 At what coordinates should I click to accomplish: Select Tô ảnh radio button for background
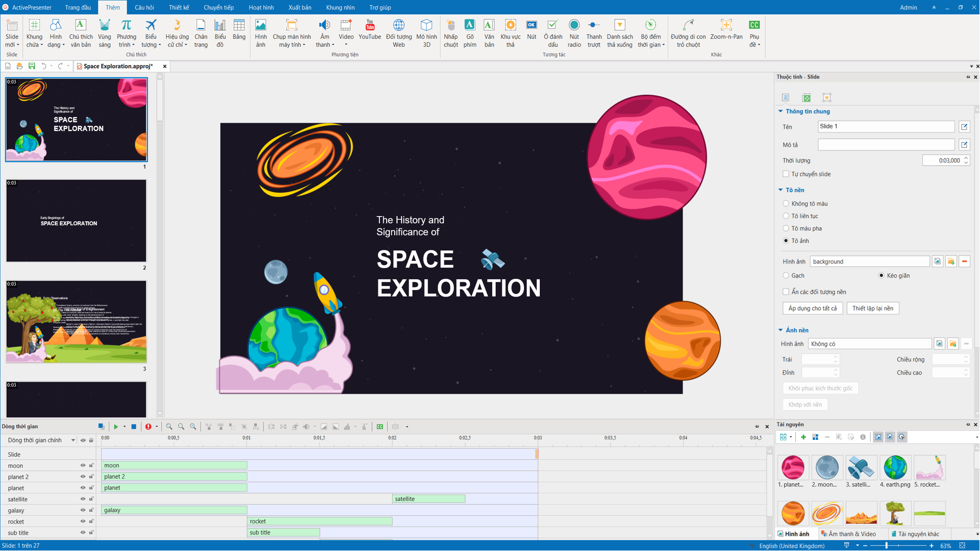(x=786, y=241)
